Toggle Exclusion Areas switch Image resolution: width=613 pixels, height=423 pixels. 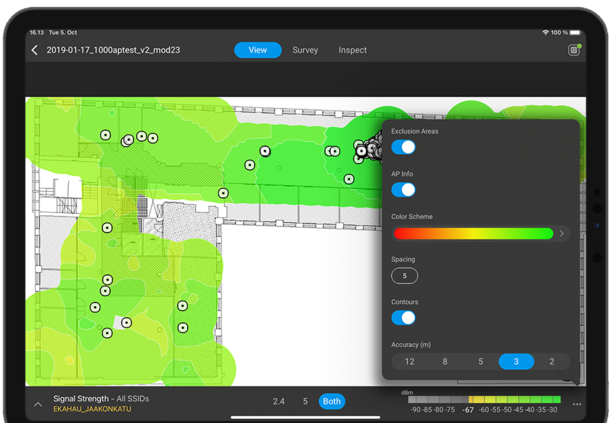click(x=403, y=147)
